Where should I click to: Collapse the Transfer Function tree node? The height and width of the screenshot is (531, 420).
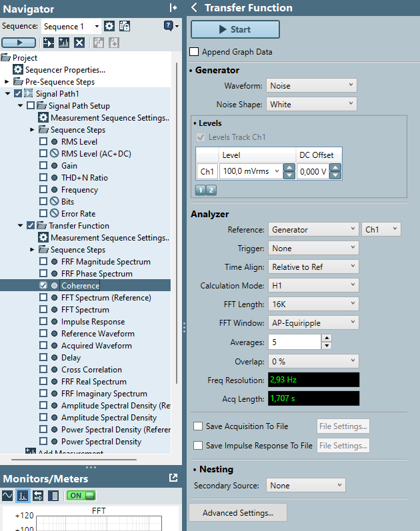pyautogui.click(x=20, y=226)
